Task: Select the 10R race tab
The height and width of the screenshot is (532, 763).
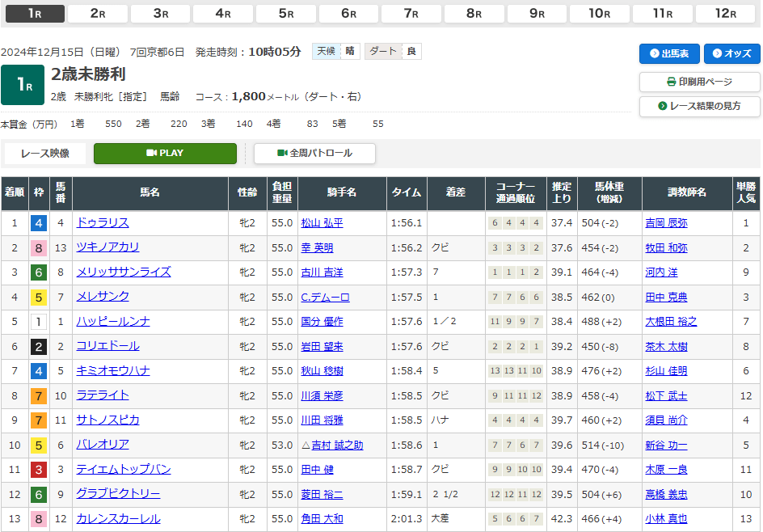Action: pos(600,13)
